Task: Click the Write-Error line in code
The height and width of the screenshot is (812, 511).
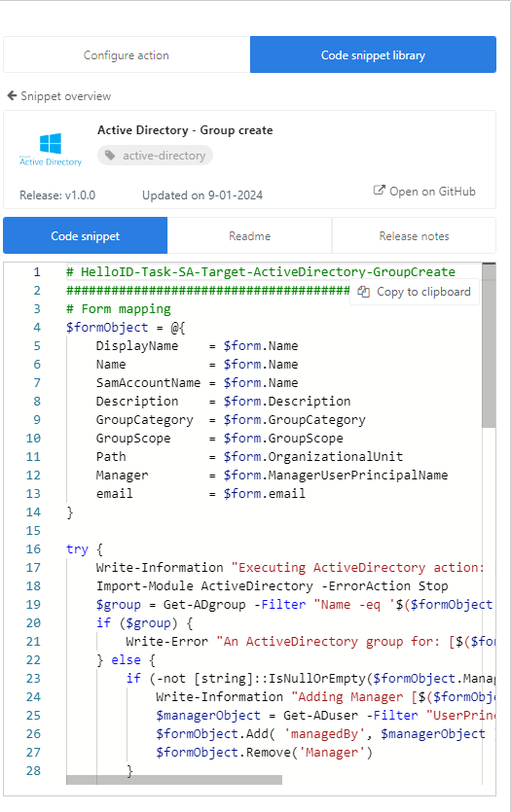Action: tap(310, 642)
